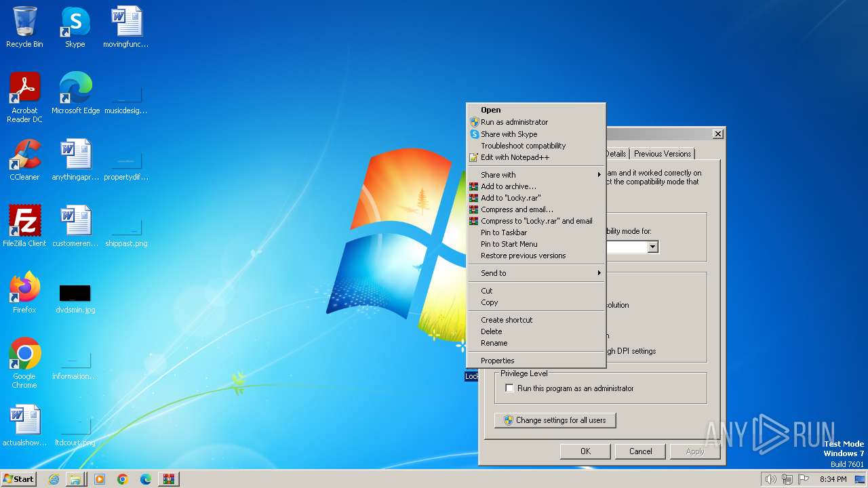Open Internet Explorer from taskbar
The image size is (868, 488).
click(x=54, y=479)
